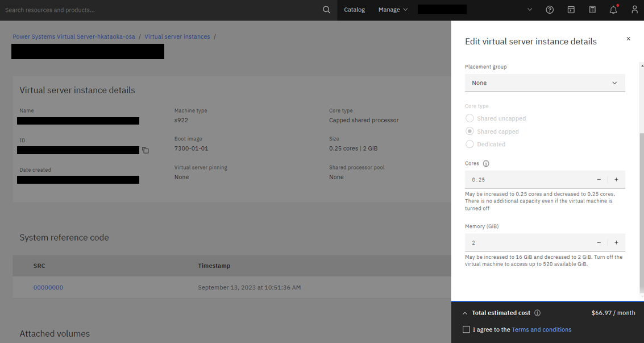Open the Placement group dropdown
Viewport: 644px width, 343px height.
[545, 83]
